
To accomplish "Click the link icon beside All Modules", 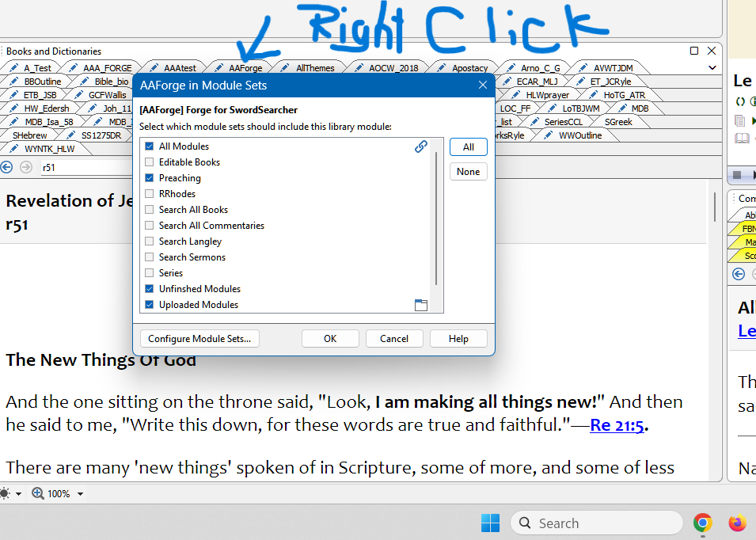I will [x=421, y=146].
